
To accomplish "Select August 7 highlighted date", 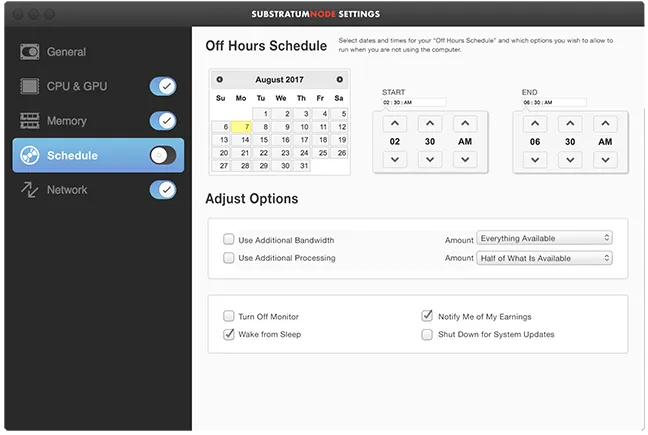I will point(241,127).
